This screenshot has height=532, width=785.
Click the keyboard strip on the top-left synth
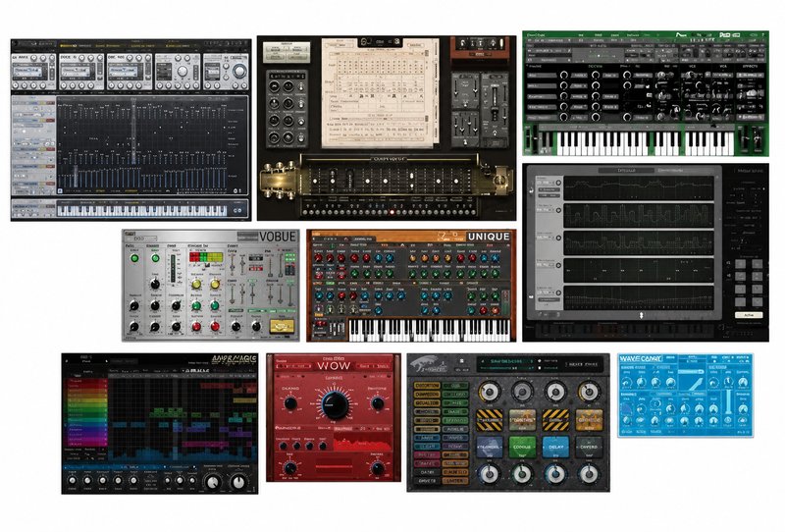(x=141, y=210)
